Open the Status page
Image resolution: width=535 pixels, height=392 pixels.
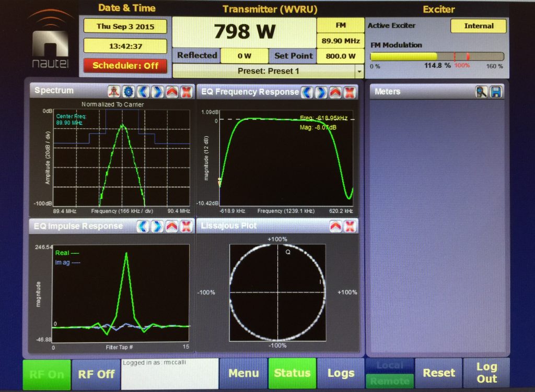coord(293,373)
